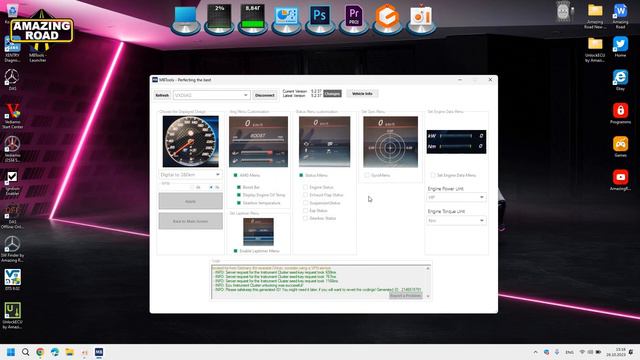Click the AMG boost menu preview image
This screenshot has width=640, height=360.
click(258, 141)
